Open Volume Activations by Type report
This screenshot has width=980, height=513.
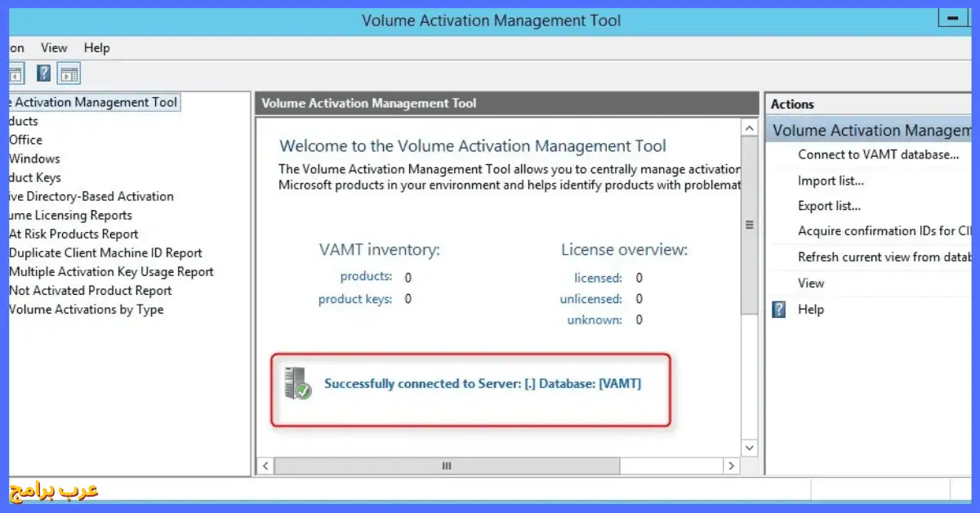pyautogui.click(x=86, y=309)
